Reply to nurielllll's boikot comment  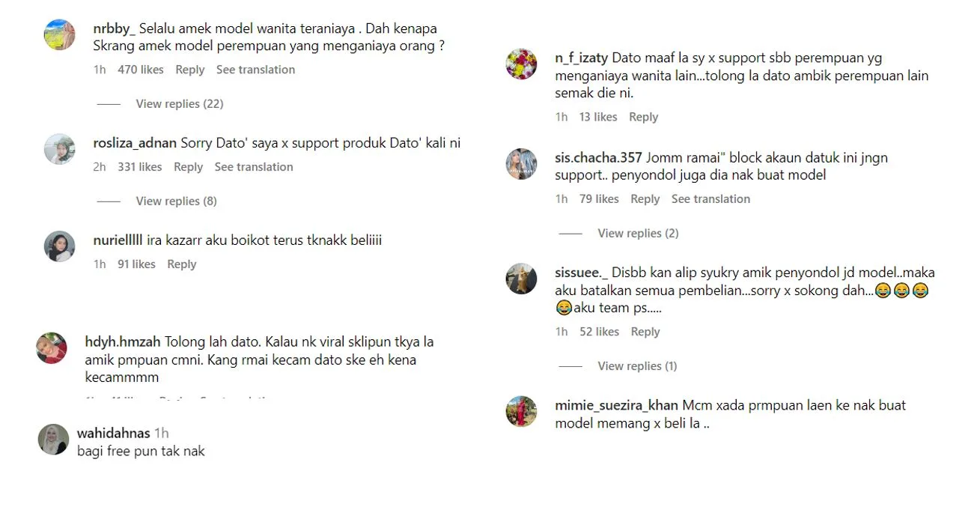click(x=182, y=264)
